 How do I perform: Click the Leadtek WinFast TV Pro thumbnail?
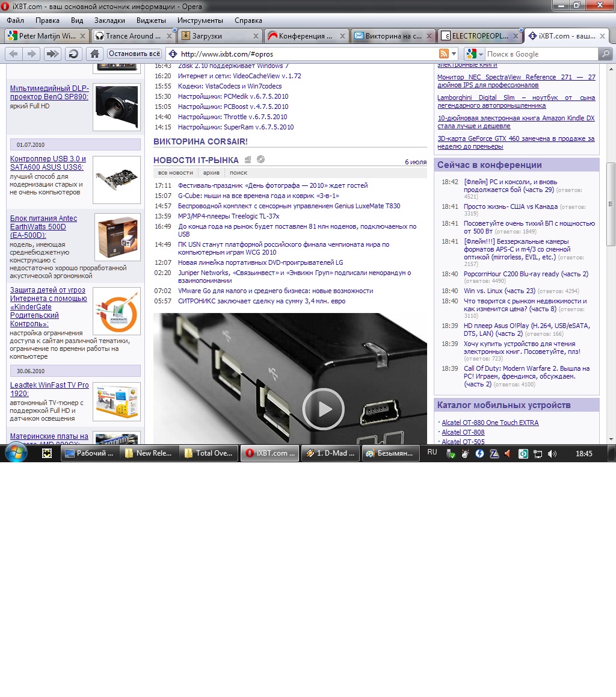click(116, 402)
